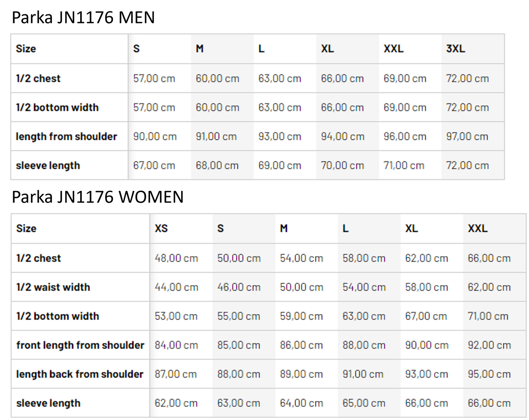
Task: Click the 94,00 cm cell
Action: pyautogui.click(x=343, y=136)
